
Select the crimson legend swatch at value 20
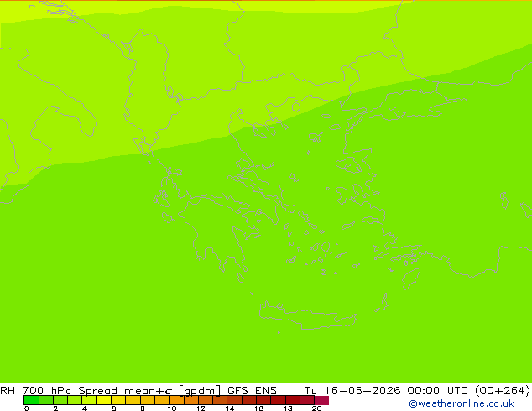(321, 400)
